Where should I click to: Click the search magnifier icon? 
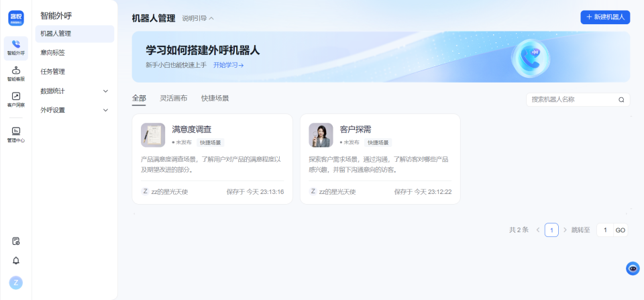point(621,99)
